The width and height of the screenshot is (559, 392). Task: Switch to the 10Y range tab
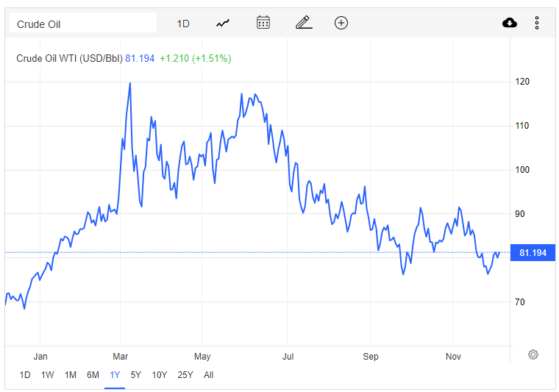[x=160, y=375]
